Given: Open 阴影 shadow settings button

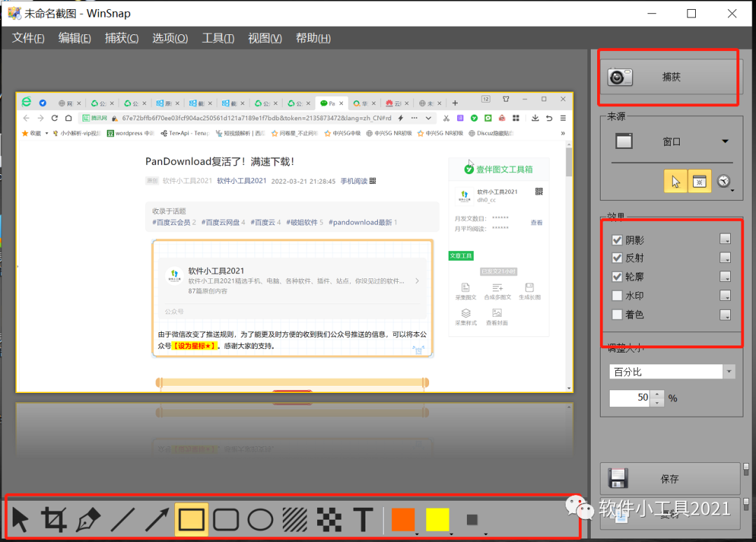Looking at the screenshot, I should pos(724,238).
